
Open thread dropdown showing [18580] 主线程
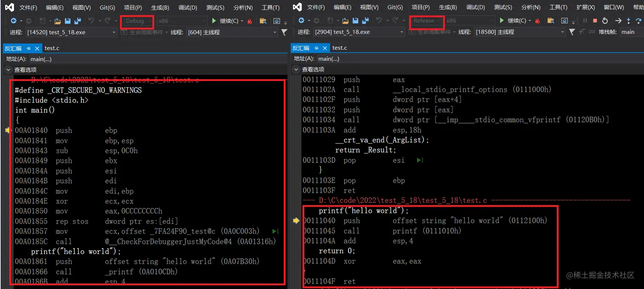pos(520,32)
